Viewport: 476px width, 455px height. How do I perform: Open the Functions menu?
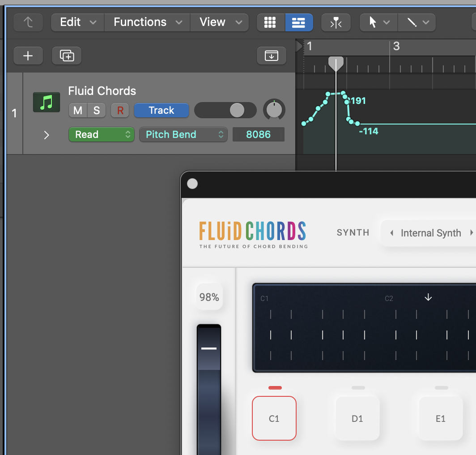coord(147,22)
